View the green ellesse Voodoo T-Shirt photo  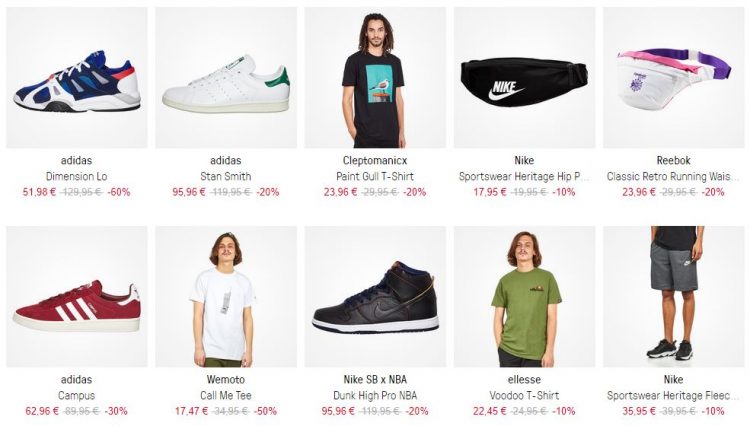(524, 296)
